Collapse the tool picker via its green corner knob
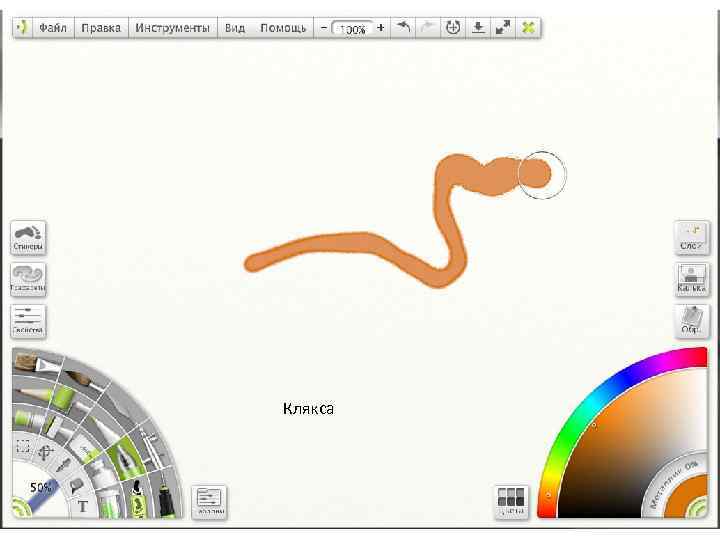The width and height of the screenshot is (720, 540). coord(19,510)
